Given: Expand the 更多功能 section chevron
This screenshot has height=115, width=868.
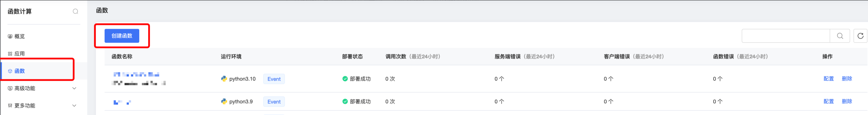Looking at the screenshot, I should click(74, 106).
